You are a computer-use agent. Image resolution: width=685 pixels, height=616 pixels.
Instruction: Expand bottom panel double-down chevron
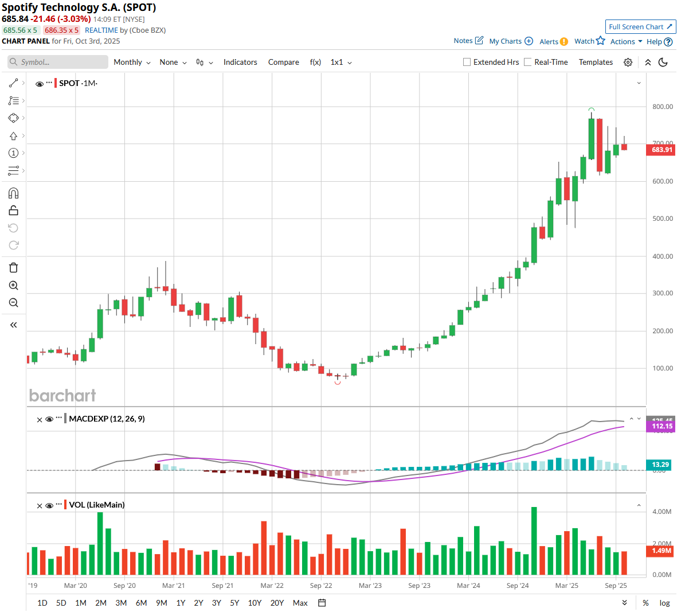click(x=625, y=603)
